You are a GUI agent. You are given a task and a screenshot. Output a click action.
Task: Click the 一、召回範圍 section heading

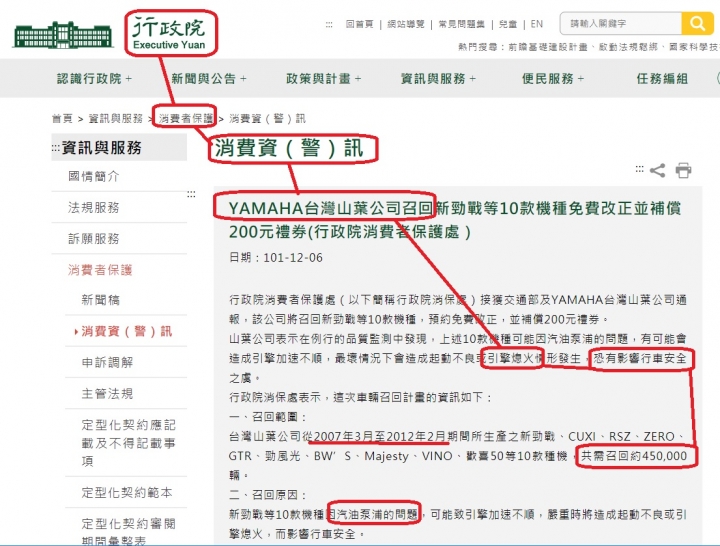coord(268,417)
